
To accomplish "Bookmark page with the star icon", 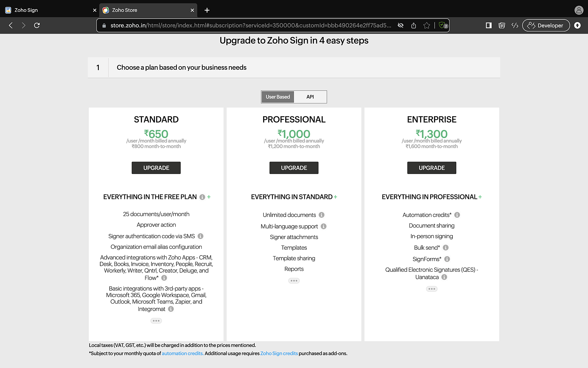I will point(427,25).
